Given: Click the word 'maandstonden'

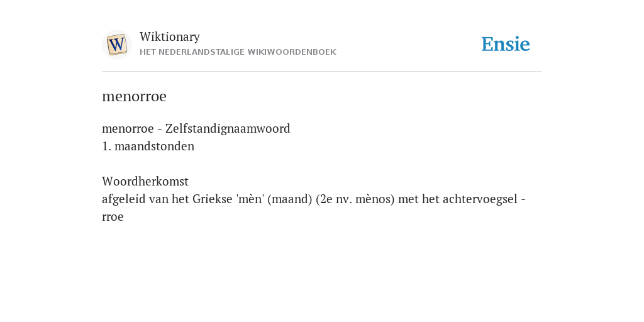Looking at the screenshot, I should (155, 146).
